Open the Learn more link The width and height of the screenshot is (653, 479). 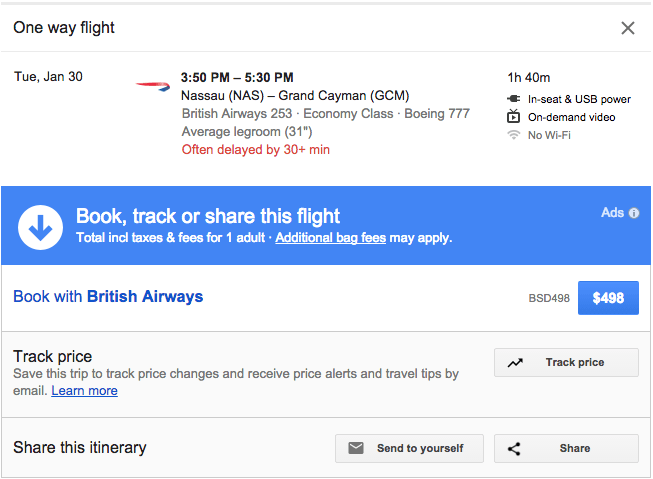(85, 391)
